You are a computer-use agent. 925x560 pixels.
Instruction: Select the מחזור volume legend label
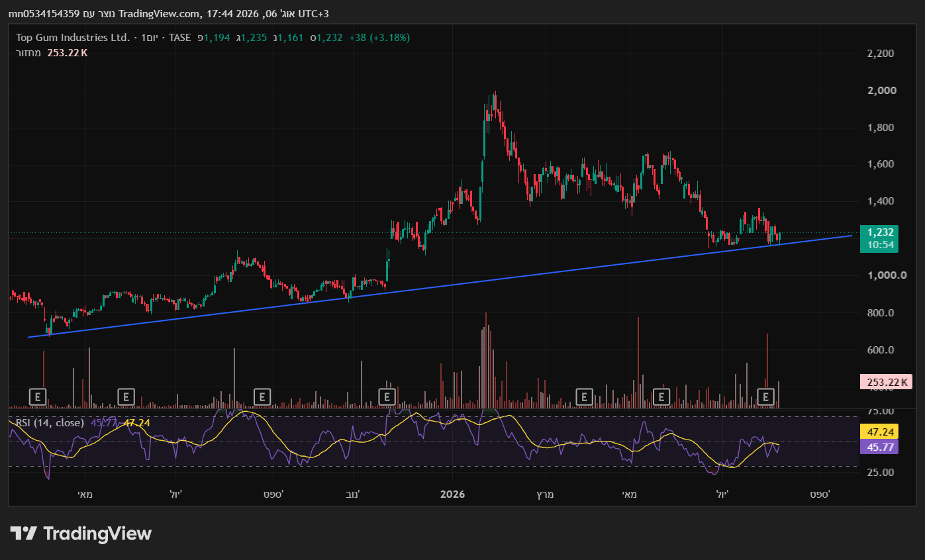coord(28,53)
